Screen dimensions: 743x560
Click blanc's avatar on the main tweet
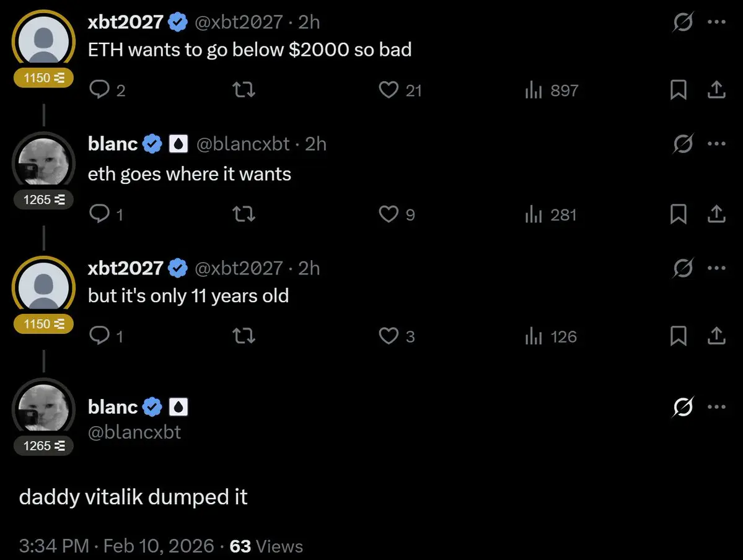click(x=43, y=408)
